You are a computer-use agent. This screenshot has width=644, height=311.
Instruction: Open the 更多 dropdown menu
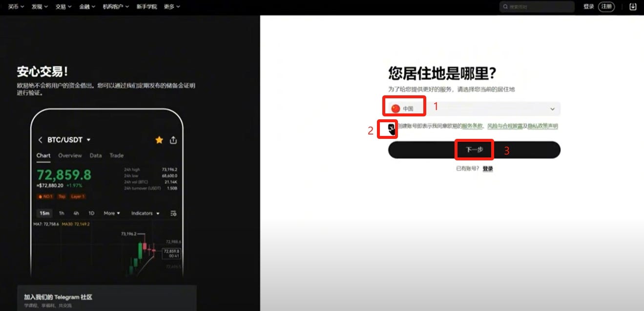[172, 7]
